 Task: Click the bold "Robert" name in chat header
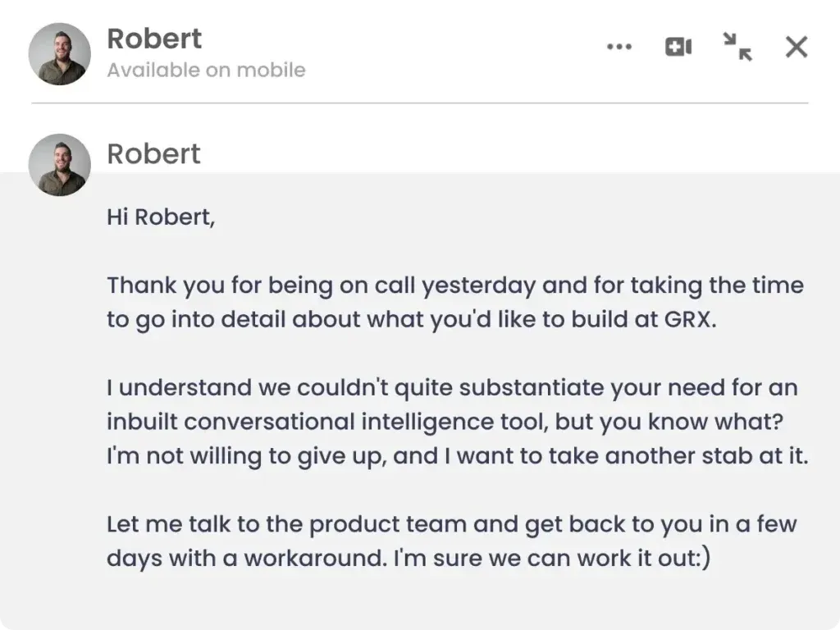tap(154, 39)
